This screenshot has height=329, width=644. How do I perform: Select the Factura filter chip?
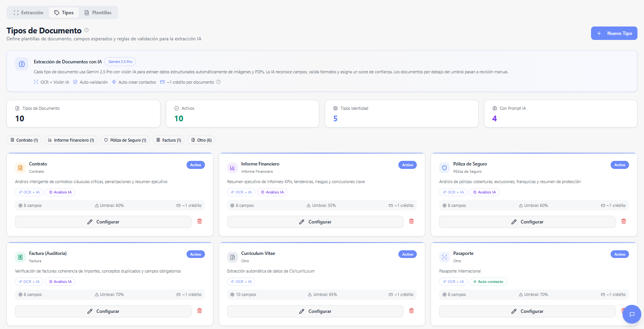168,140
